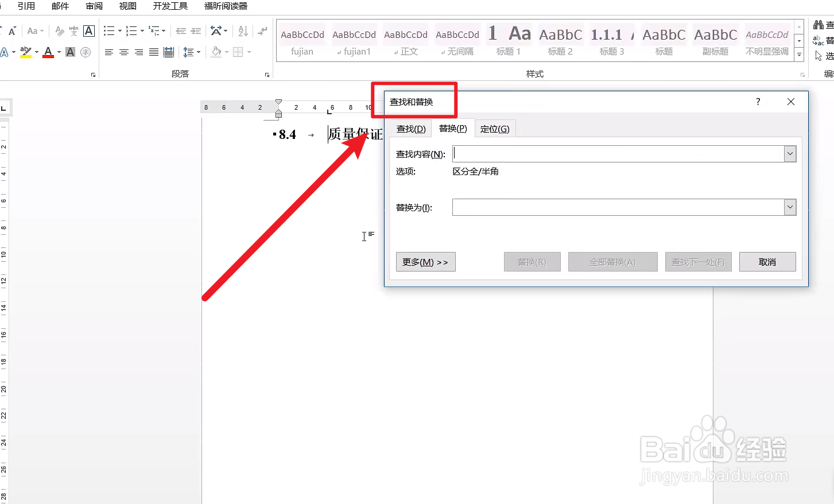Center align the text

(x=124, y=52)
